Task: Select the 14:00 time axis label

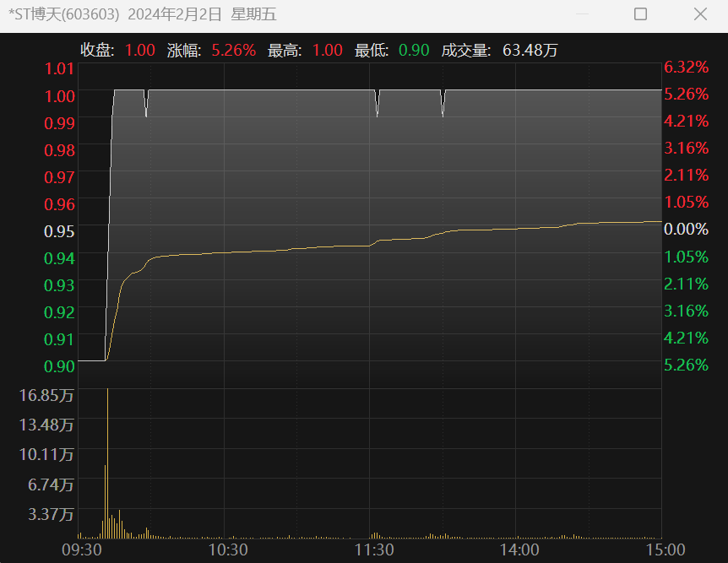Action: coord(519,549)
